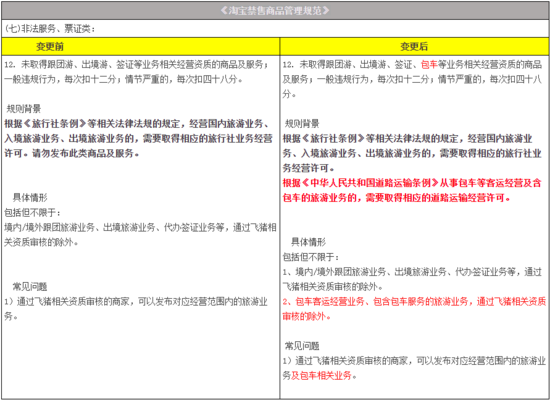Click bold 根据《旅行社条例》 paragraph on left
The height and width of the screenshot is (400, 550).
(x=138, y=139)
